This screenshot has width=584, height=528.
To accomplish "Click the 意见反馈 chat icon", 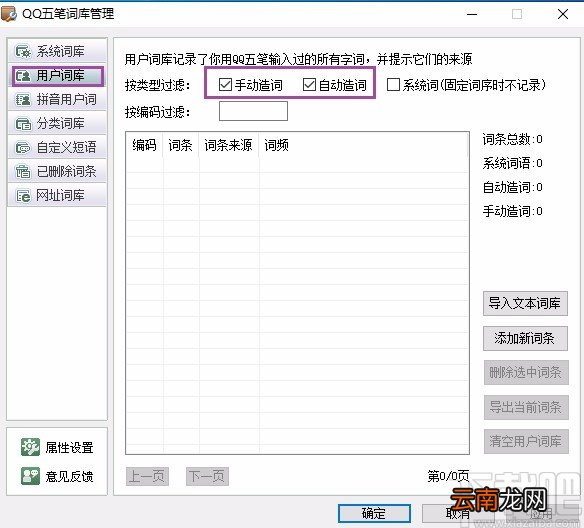I will pos(30,476).
